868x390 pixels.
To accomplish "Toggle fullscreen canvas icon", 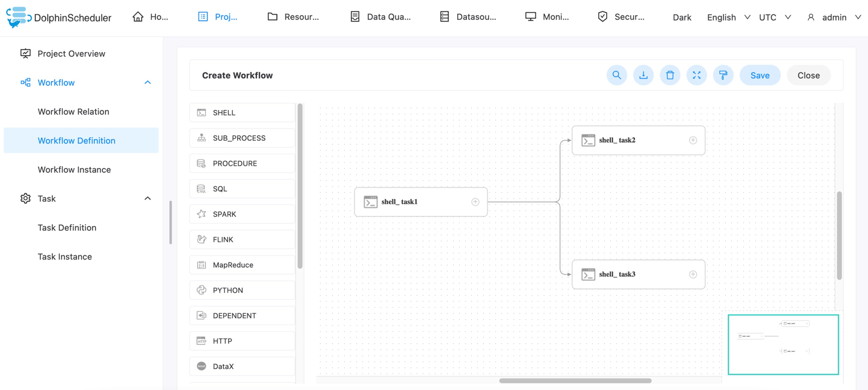I will 696,75.
